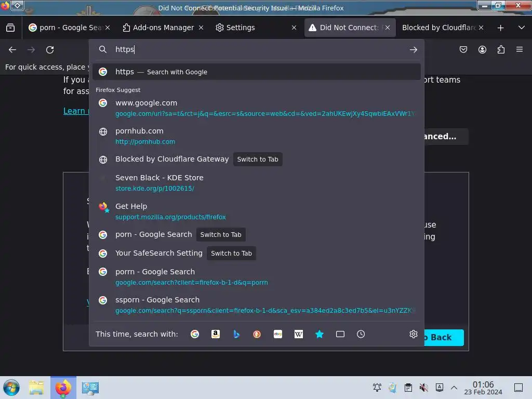Open the Windows-style start menu button
The image size is (532, 399).
[x=11, y=388]
